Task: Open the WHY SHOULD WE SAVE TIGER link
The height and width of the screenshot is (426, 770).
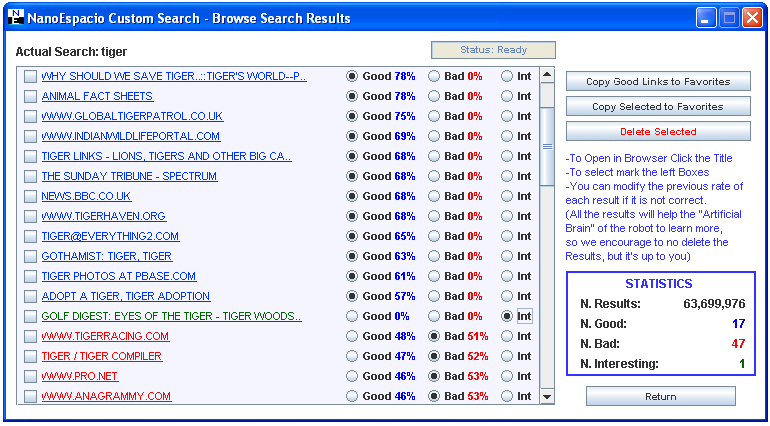Action: pyautogui.click(x=174, y=77)
